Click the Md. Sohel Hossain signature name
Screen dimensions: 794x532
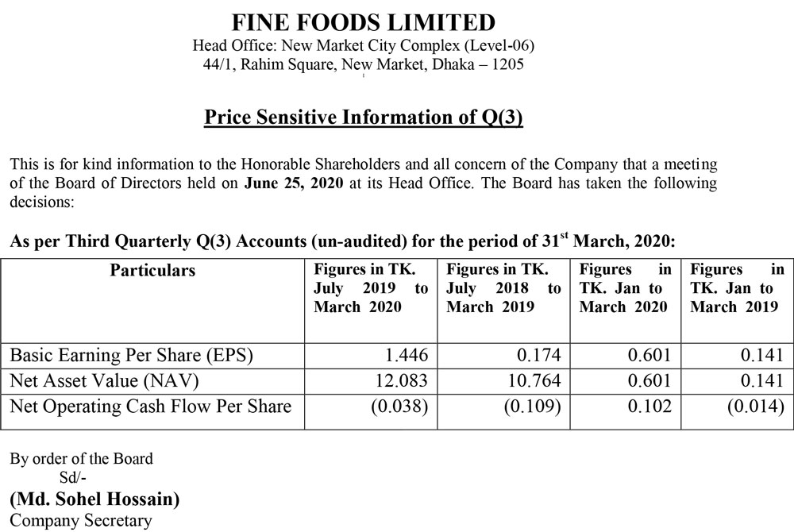coord(94,500)
